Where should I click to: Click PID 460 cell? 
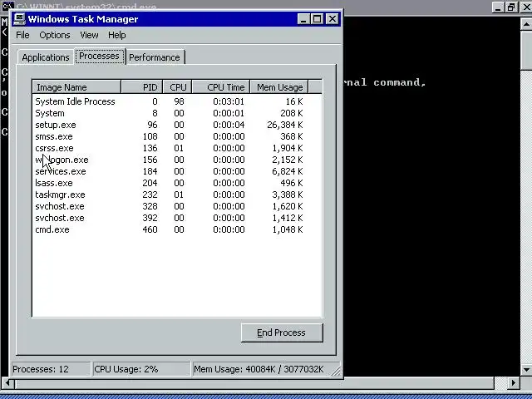click(150, 229)
